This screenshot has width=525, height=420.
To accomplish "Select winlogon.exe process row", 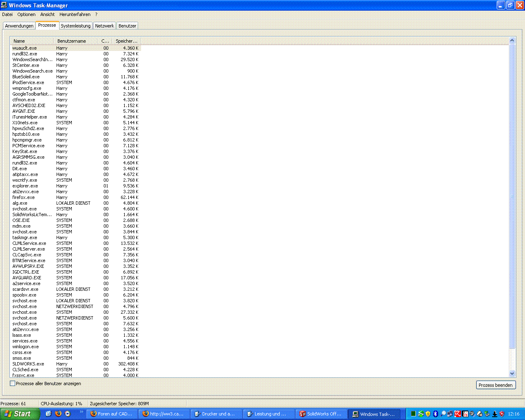I will [75, 347].
